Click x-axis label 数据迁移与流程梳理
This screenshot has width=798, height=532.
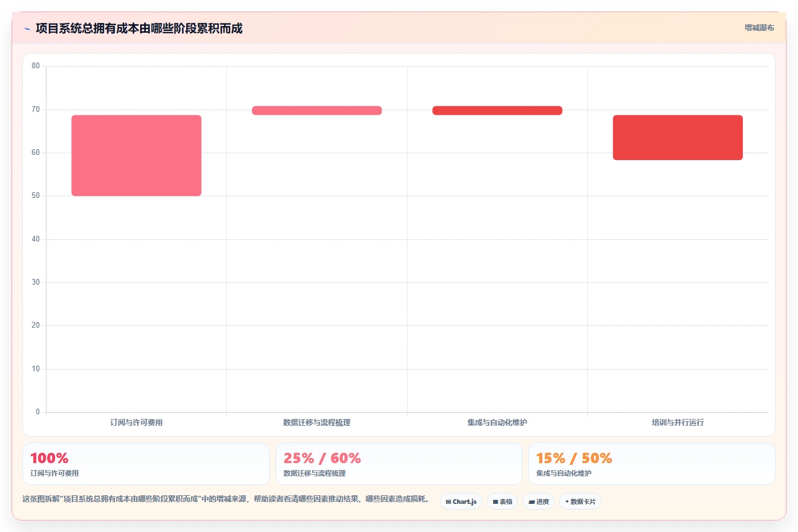point(317,422)
